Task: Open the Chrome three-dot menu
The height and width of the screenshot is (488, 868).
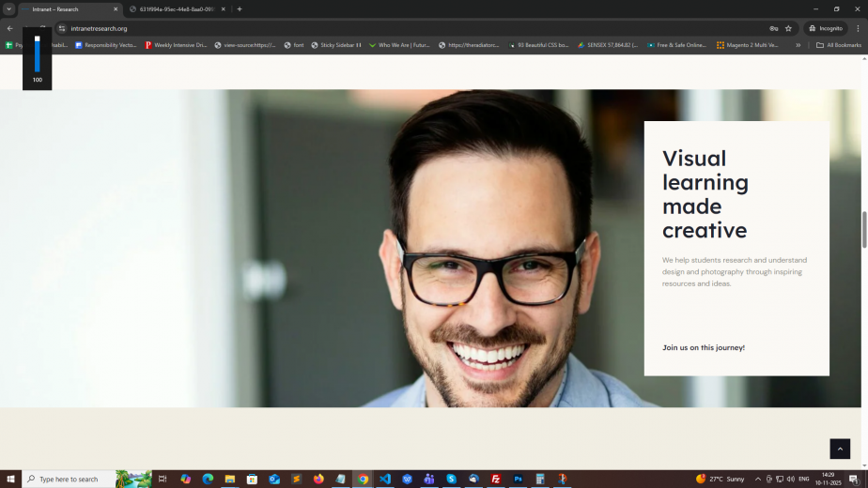Action: pyautogui.click(x=857, y=28)
